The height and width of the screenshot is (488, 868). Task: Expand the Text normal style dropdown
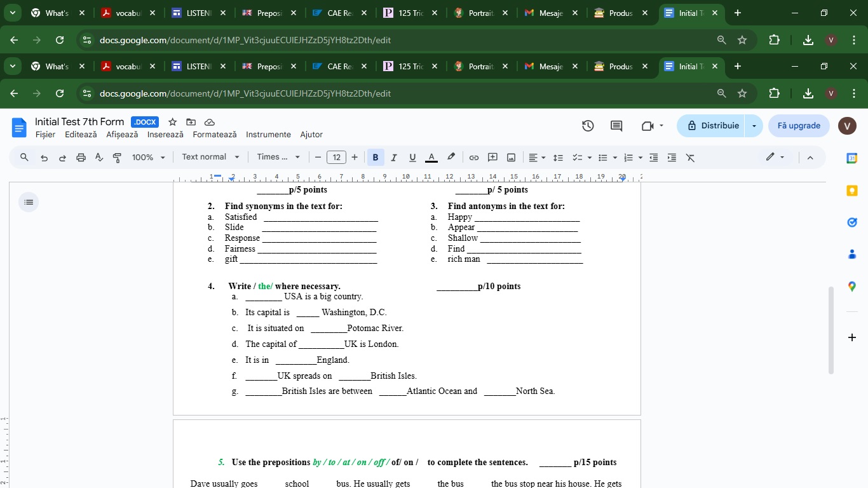point(210,157)
